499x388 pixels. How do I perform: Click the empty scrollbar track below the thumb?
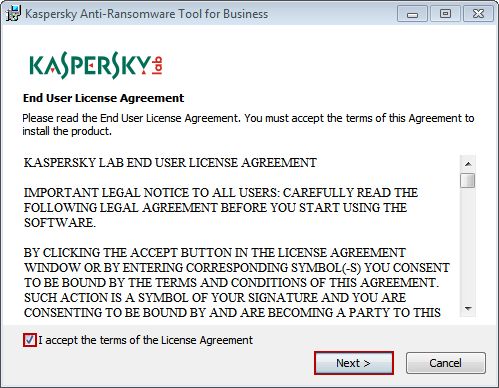pos(468,245)
